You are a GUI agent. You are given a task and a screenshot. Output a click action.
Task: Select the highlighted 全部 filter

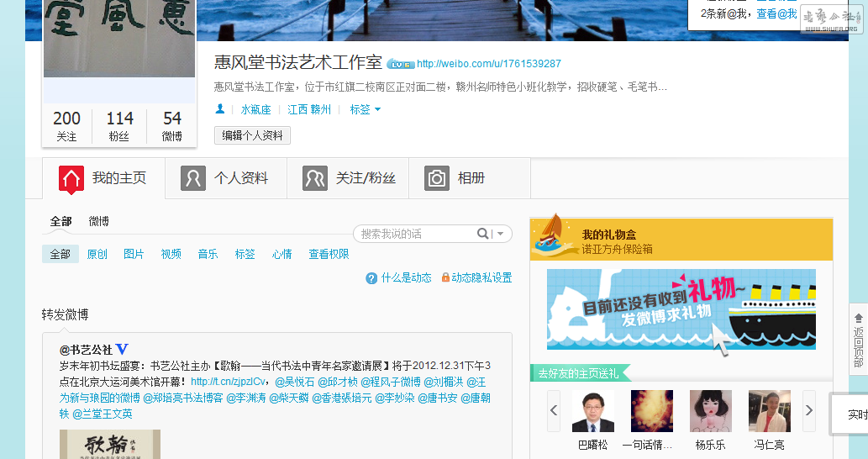(x=60, y=254)
